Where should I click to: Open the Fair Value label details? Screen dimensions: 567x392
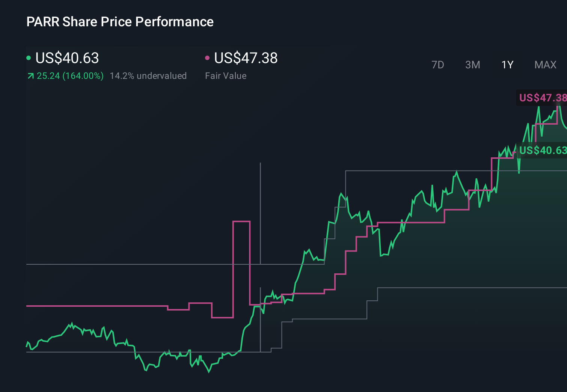(x=226, y=75)
